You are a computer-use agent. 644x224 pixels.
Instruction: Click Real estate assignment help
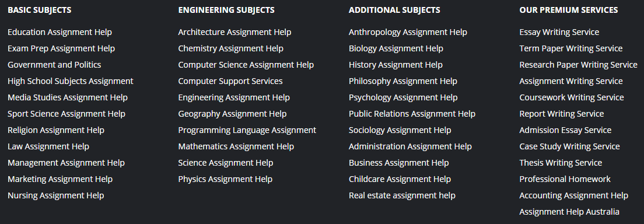(x=402, y=195)
